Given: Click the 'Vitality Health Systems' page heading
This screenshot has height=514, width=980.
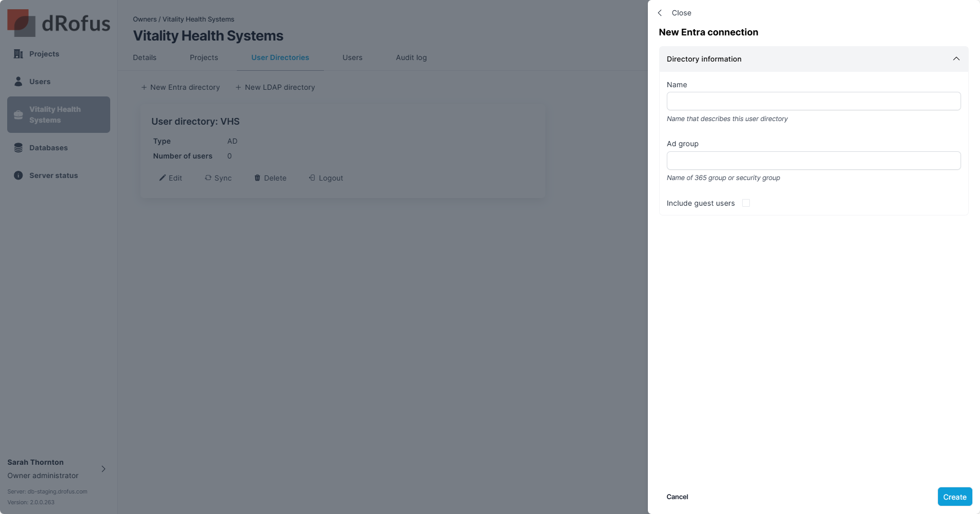Looking at the screenshot, I should (x=208, y=36).
